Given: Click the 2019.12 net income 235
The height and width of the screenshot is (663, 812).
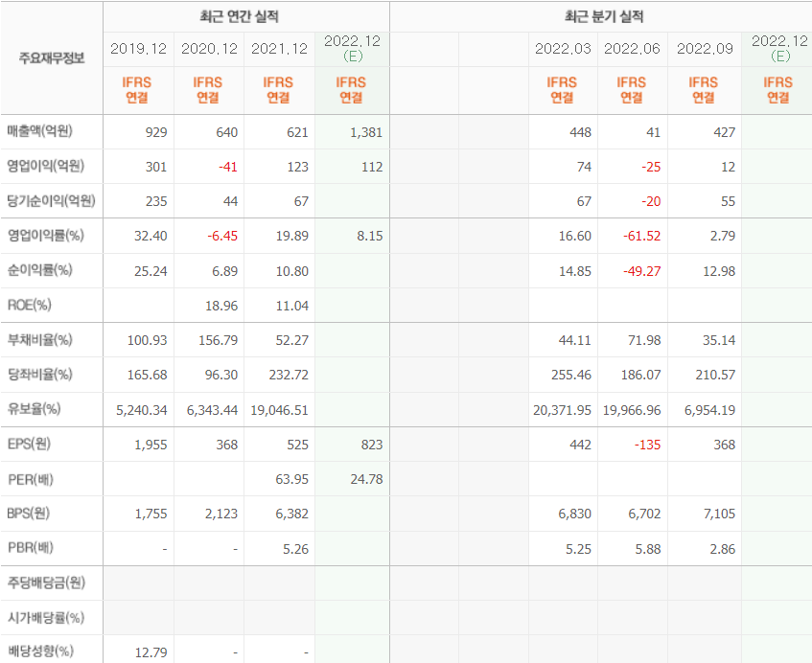Looking at the screenshot, I should point(156,201).
